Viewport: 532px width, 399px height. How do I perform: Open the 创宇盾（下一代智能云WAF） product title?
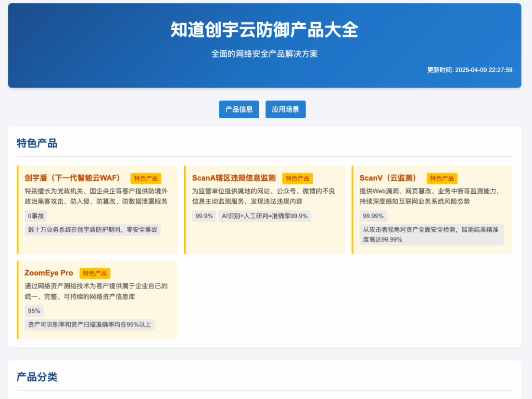pyautogui.click(x=73, y=178)
